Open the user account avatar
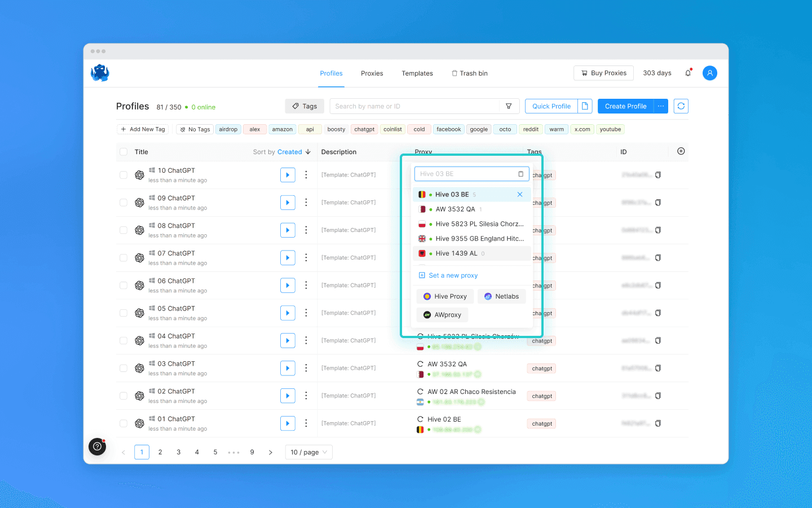Image resolution: width=812 pixels, height=508 pixels. click(710, 73)
